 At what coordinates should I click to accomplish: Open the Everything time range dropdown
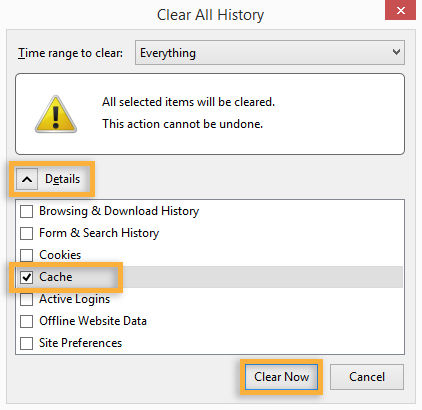(x=270, y=53)
